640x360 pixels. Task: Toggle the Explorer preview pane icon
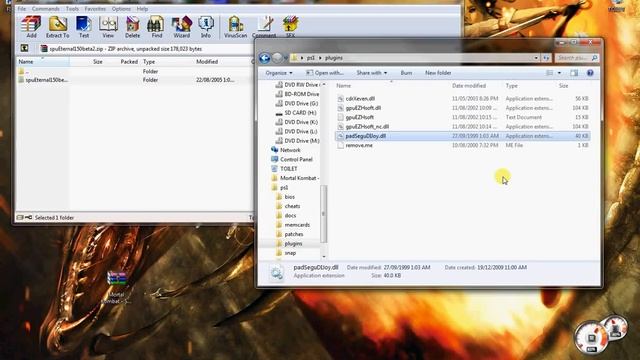[x=574, y=73]
